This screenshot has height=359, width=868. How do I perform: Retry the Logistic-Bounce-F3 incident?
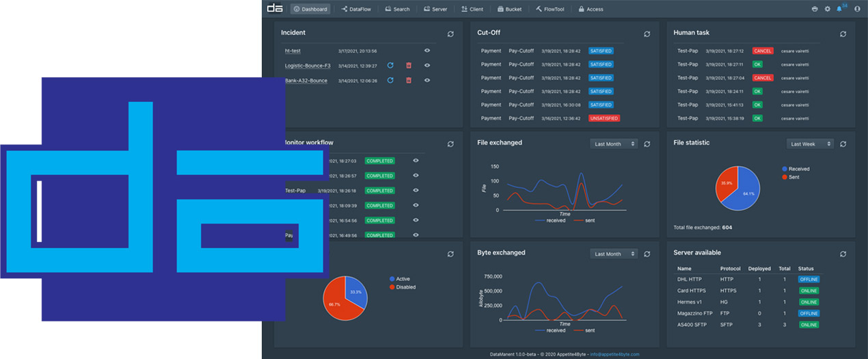coord(390,66)
